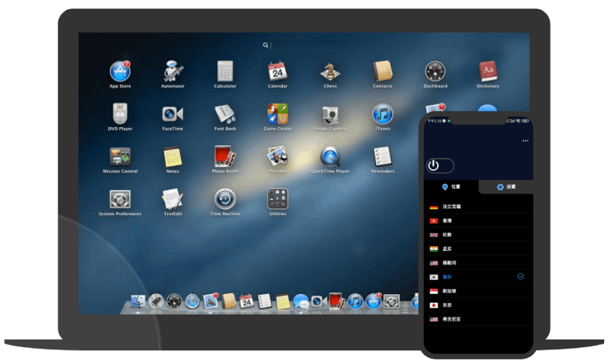Launch the Automator app

click(x=173, y=72)
